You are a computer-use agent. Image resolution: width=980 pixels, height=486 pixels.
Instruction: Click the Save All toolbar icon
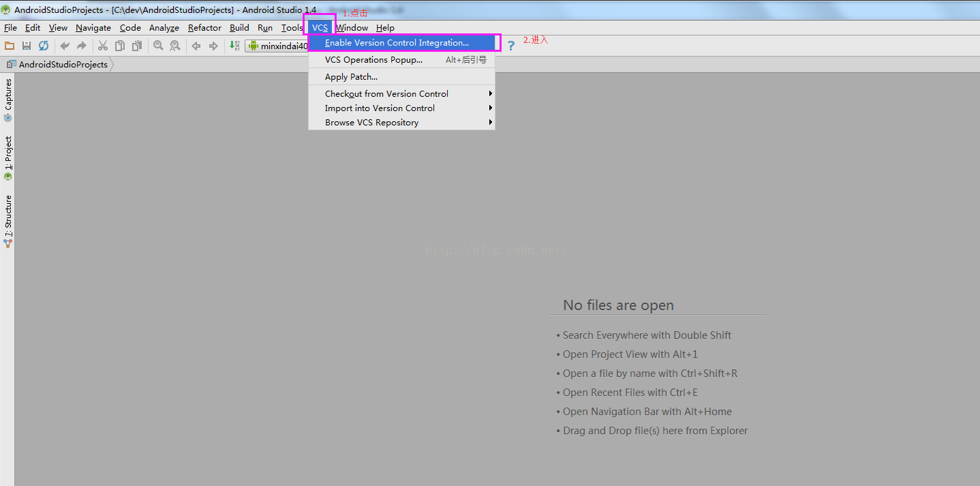pyautogui.click(x=27, y=46)
